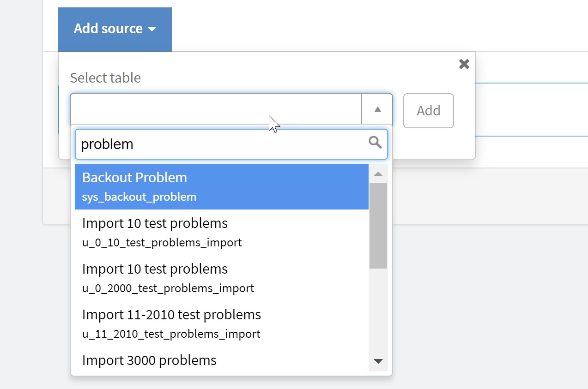Screen dimensions: 588x389
Task: Choose the u_0_2000_test_problems_import table entry
Action: point(222,278)
